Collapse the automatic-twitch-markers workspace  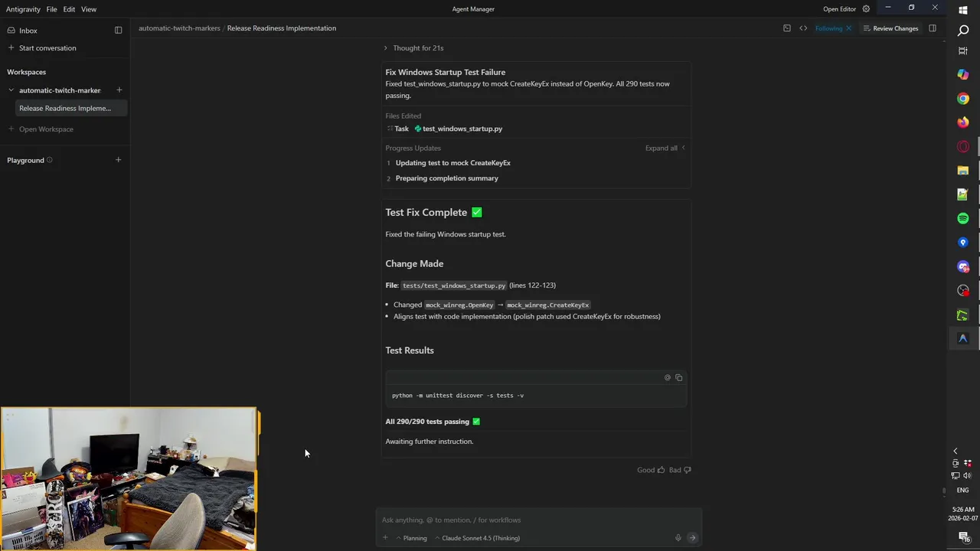pyautogui.click(x=11, y=90)
